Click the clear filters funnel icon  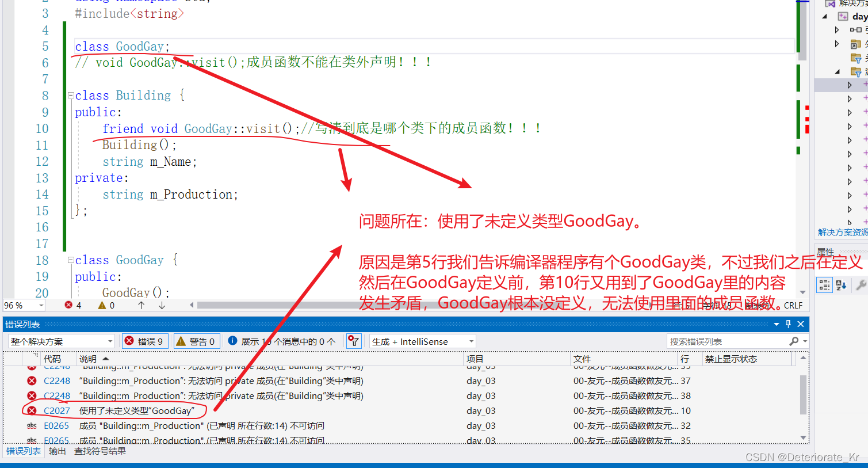353,341
